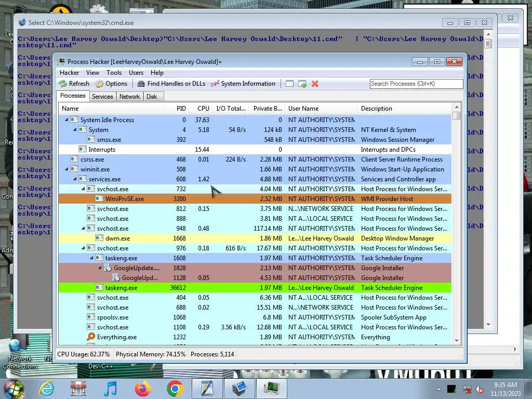
Task: Open the Hacker menu
Action: [x=69, y=73]
